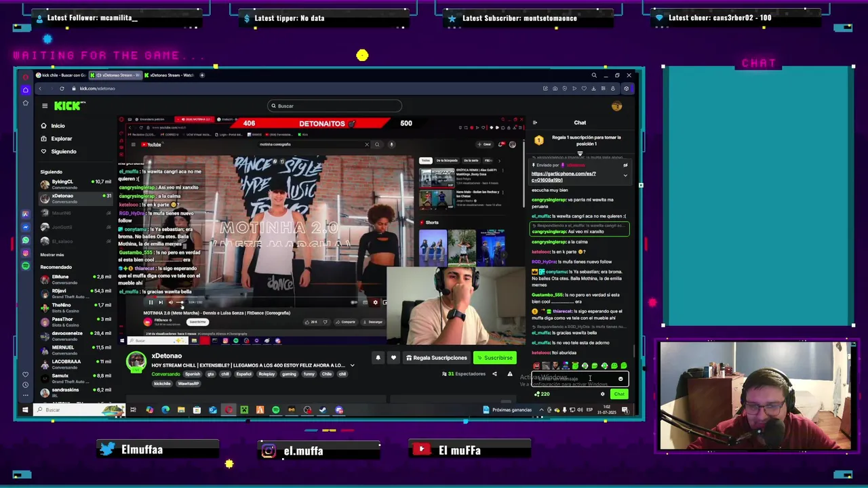The width and height of the screenshot is (868, 488).
Task: Pause the embedded YouTube video
Action: coord(151,302)
